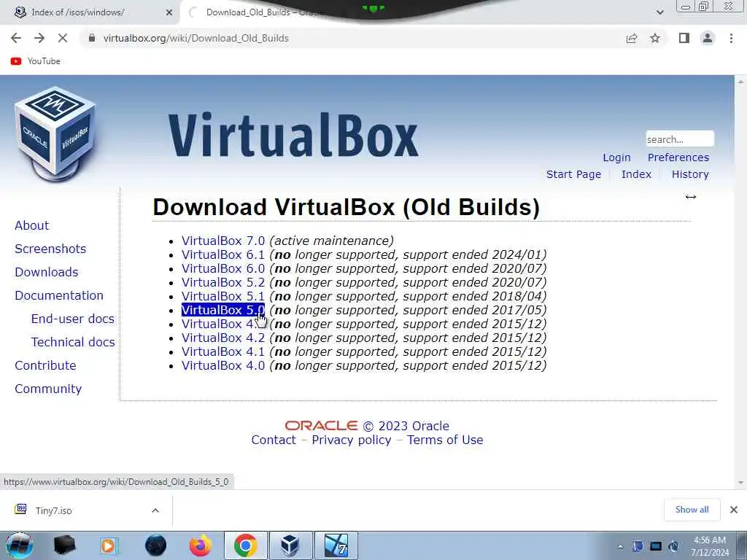Viewport: 747px width, 560px height.
Task: Open the dark globe taskbar app
Action: tap(156, 545)
